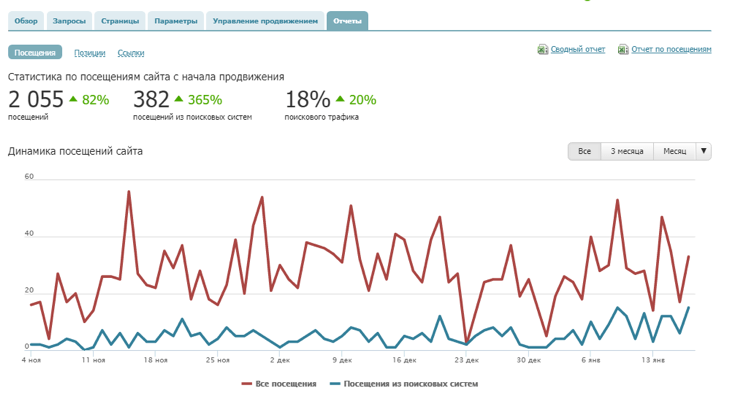Toggle the Все посещения legend series
Screen dimensions: 730x410
pyautogui.click(x=279, y=383)
